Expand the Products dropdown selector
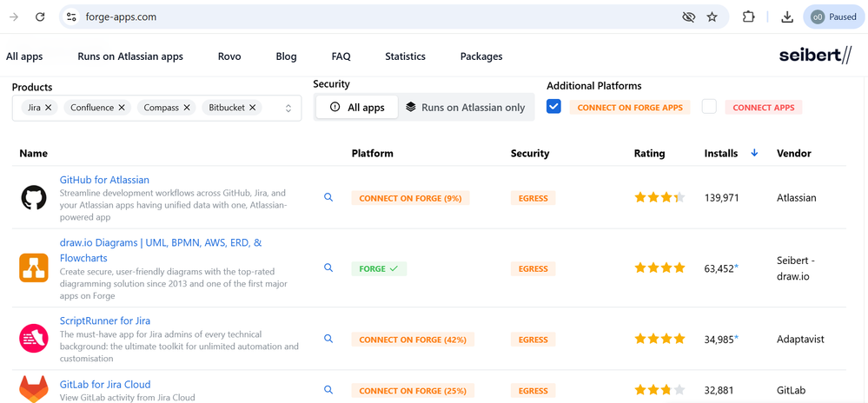Viewport: 868px width, 403px height. click(x=288, y=109)
